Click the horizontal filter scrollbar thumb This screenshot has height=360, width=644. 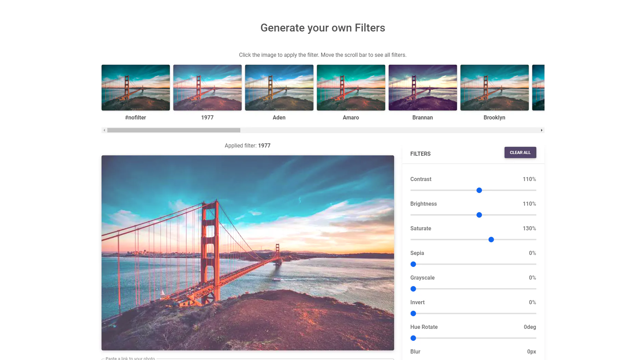[174, 130]
